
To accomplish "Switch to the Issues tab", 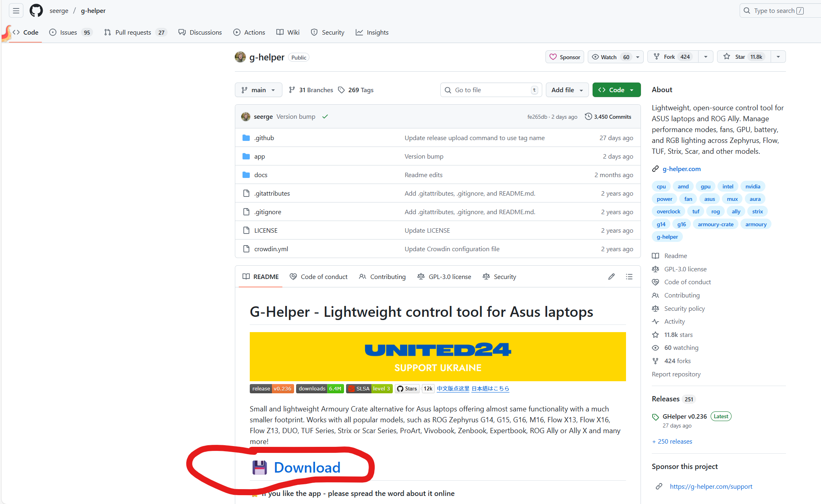I will tap(68, 32).
